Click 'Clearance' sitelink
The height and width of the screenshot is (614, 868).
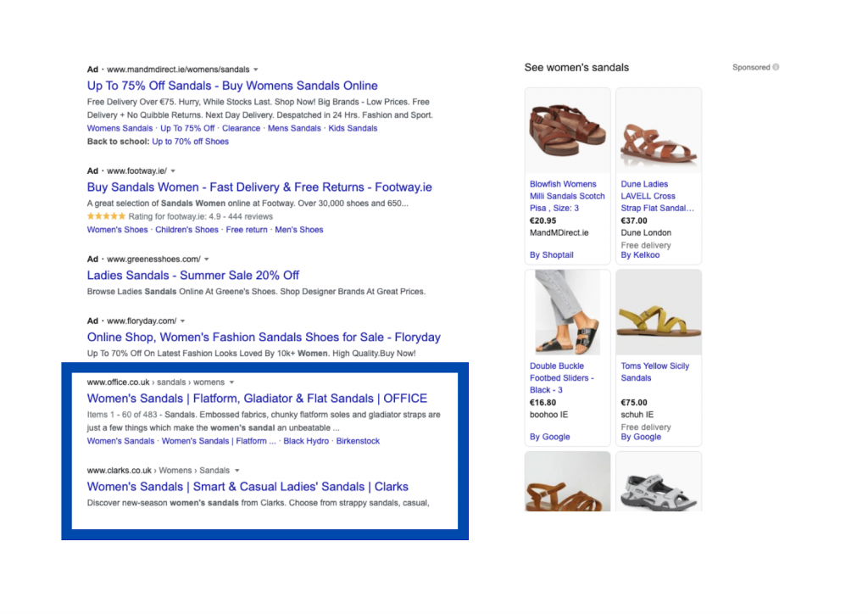(x=241, y=128)
